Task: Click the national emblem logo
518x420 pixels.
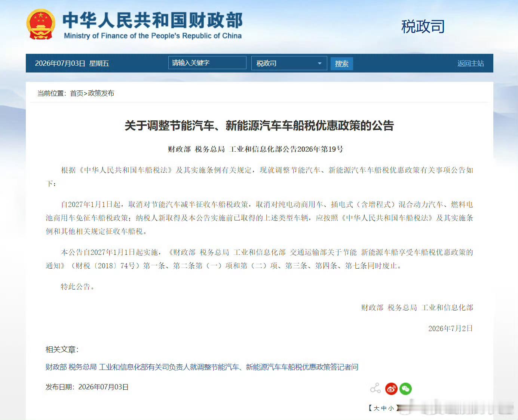Action: pos(40,25)
